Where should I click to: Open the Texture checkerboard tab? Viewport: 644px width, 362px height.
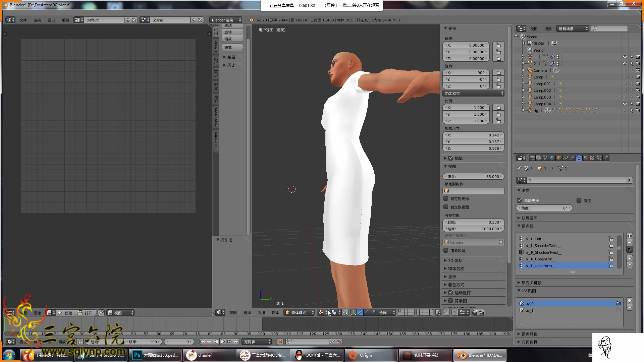592,158
